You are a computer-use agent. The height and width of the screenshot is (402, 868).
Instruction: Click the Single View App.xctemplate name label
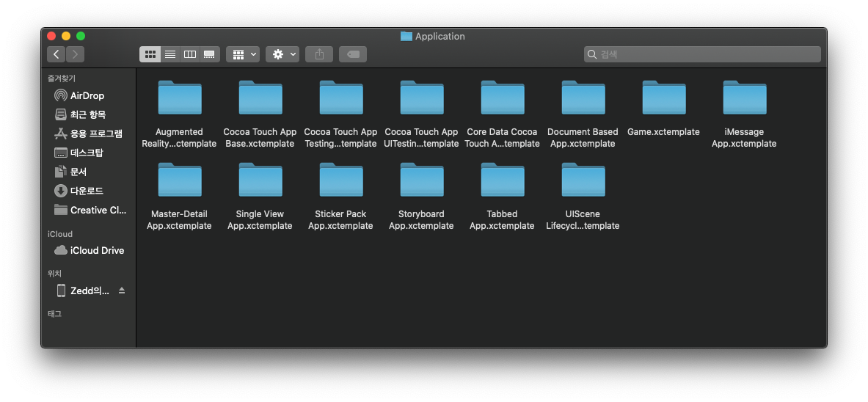click(260, 220)
